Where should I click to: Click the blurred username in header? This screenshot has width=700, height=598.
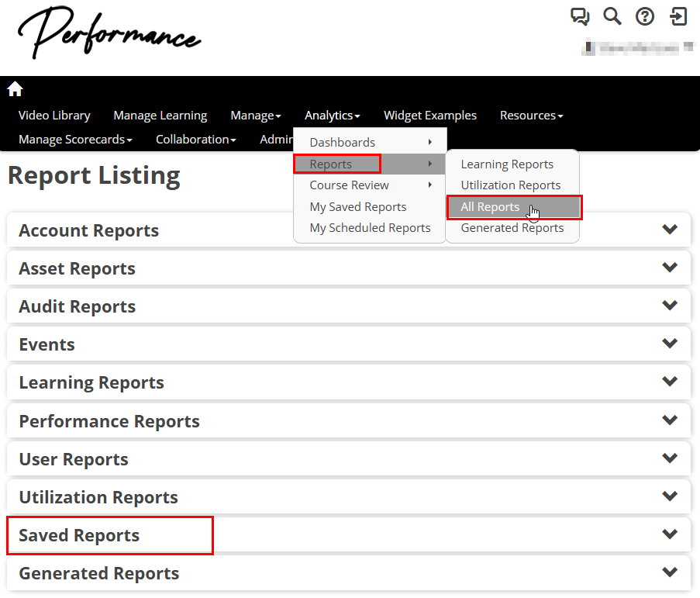click(x=639, y=48)
